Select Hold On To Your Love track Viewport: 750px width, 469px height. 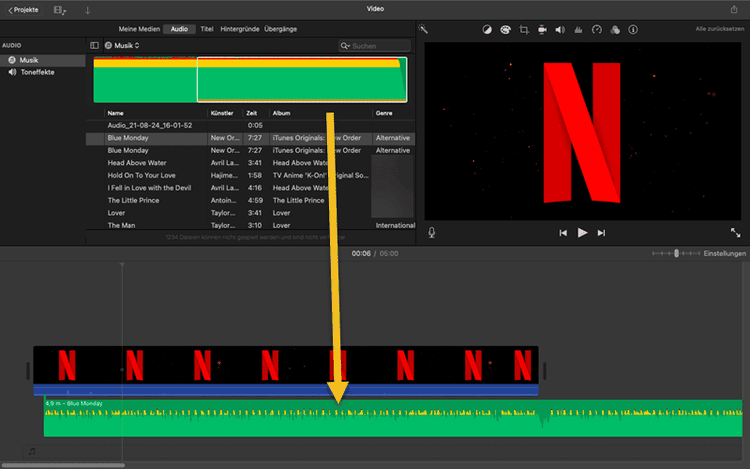coord(250,175)
